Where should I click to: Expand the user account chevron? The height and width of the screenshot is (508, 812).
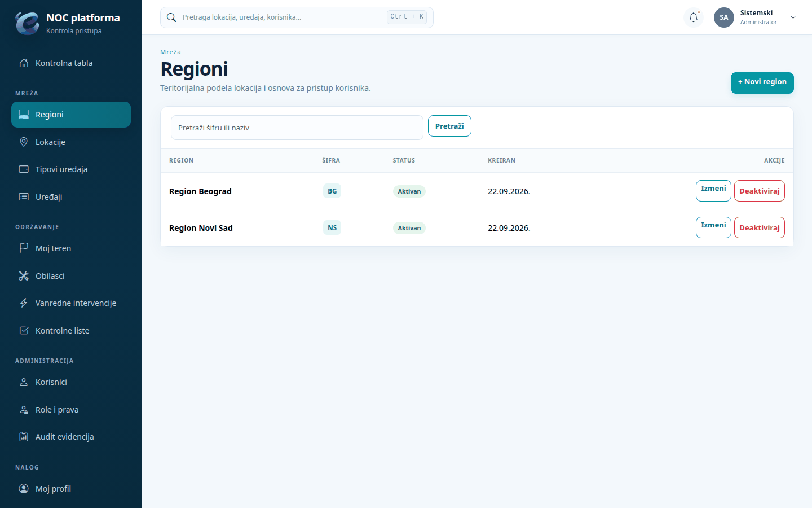tap(793, 17)
